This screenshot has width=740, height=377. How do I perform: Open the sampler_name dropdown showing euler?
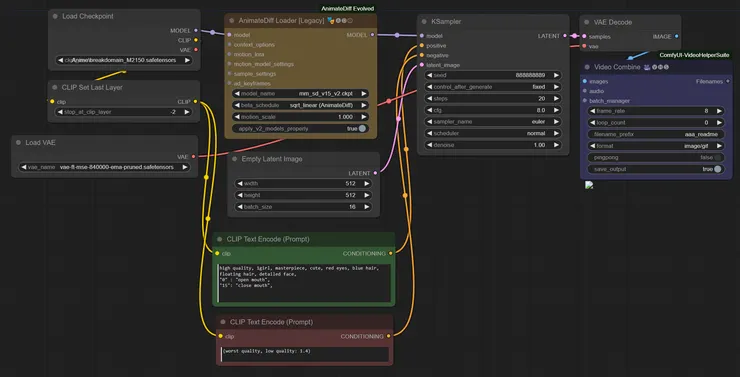tap(493, 122)
